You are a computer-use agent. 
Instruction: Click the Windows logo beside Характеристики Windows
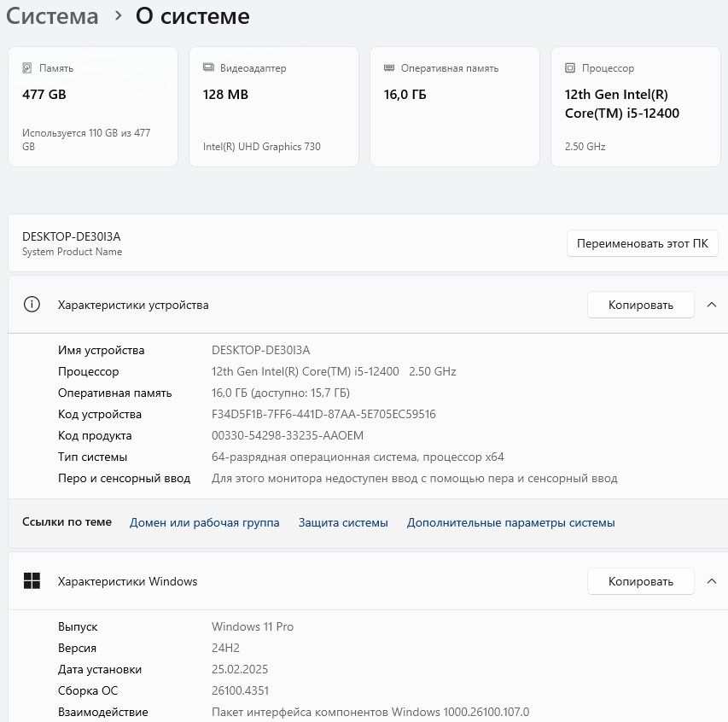point(32,581)
